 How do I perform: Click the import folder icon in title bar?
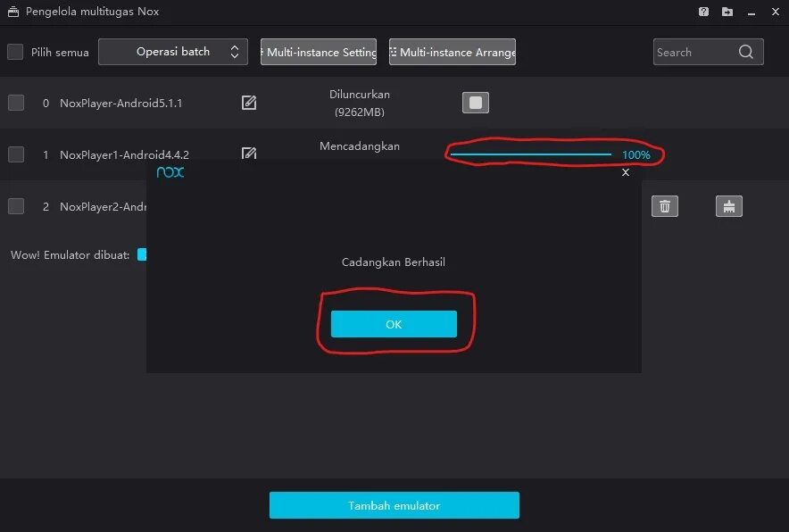point(727,12)
